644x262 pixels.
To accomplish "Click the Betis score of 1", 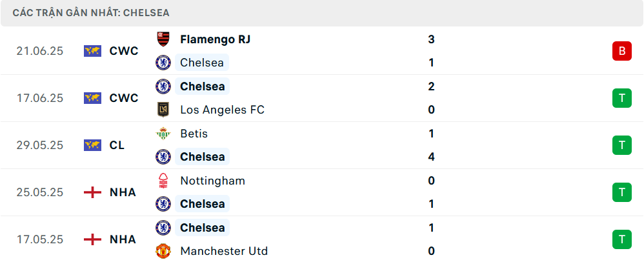I will (x=431, y=134).
